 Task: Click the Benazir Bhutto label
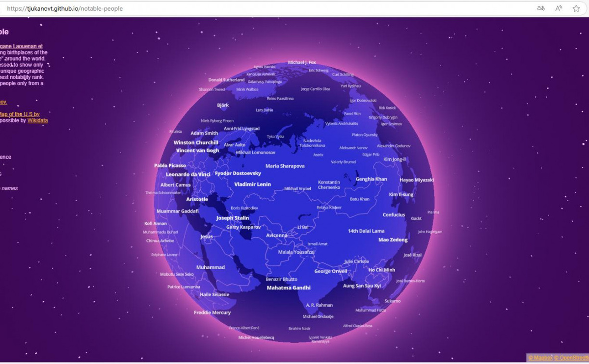coord(281,279)
